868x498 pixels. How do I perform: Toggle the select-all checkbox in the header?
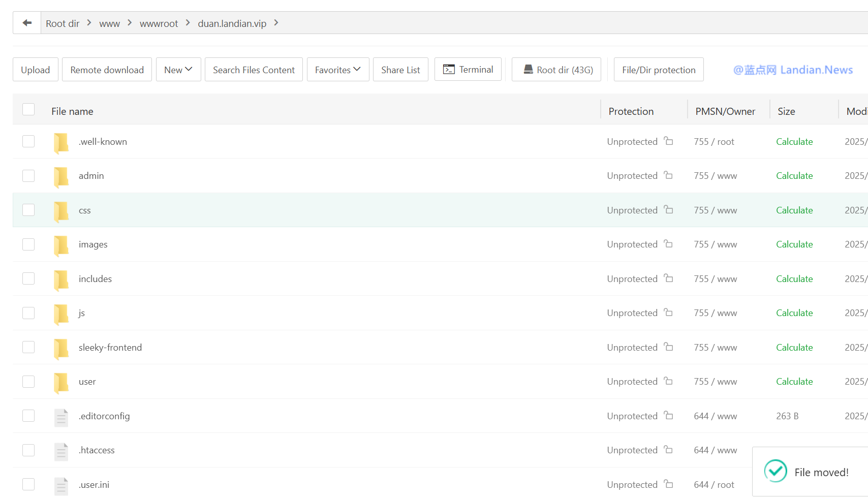point(28,110)
